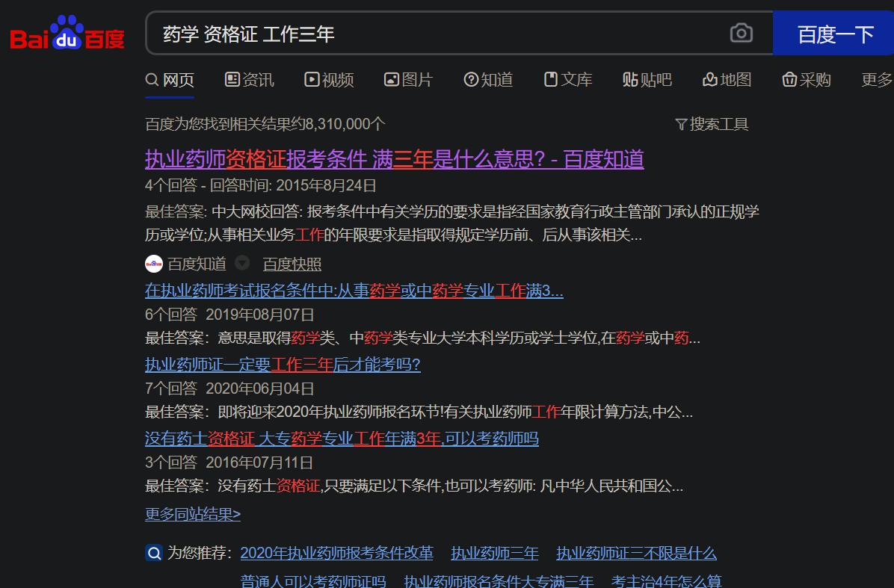Viewport: 894px width, 588px height.
Task: Click snippet starting 最佳答案: 没有药士资格证
Action: point(414,486)
